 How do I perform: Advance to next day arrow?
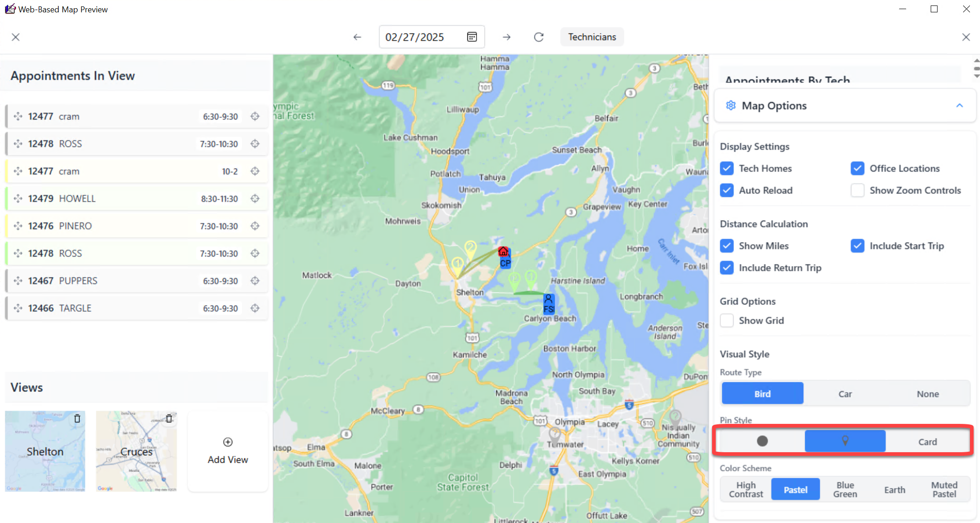[507, 37]
